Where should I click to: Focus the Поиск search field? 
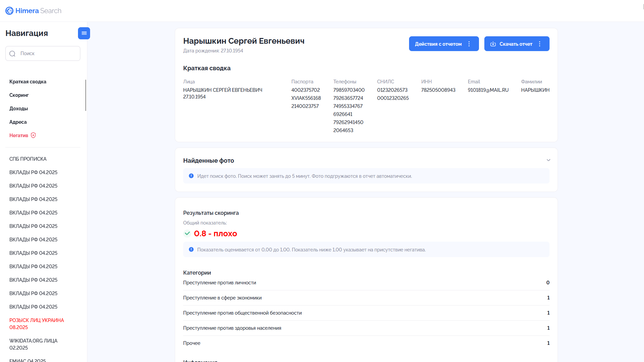[43, 53]
